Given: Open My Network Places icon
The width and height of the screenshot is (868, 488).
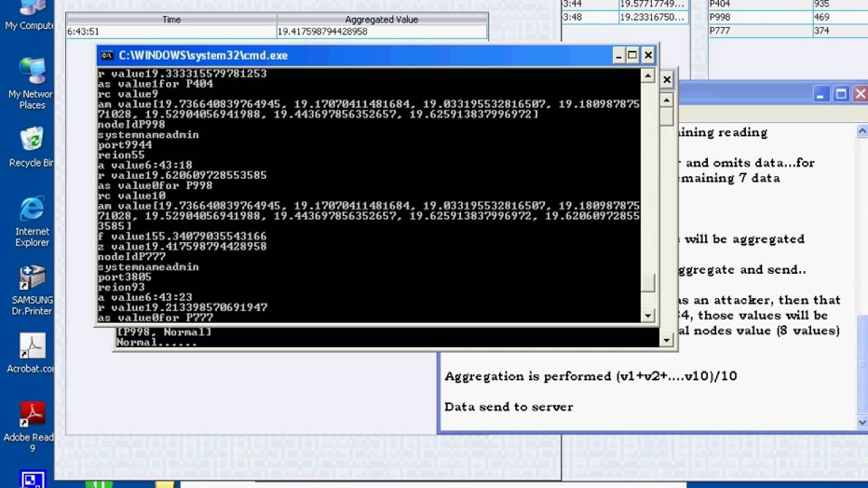Looking at the screenshot, I should (31, 83).
